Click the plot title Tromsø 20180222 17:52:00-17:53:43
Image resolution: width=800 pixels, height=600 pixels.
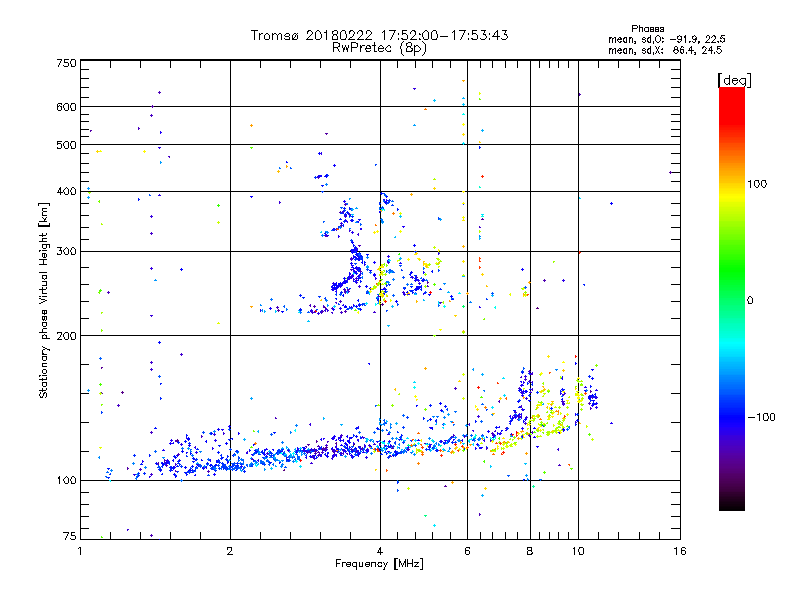tap(379, 35)
